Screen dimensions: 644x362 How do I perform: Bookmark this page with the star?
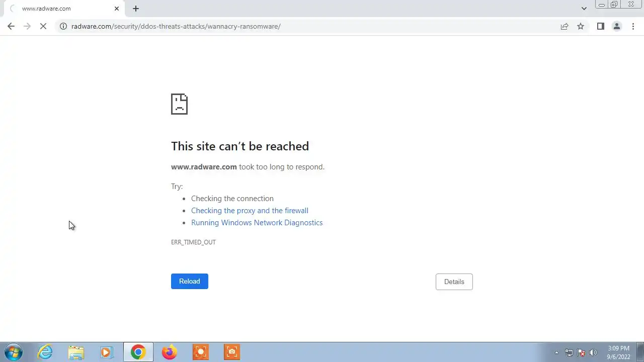pos(581,26)
